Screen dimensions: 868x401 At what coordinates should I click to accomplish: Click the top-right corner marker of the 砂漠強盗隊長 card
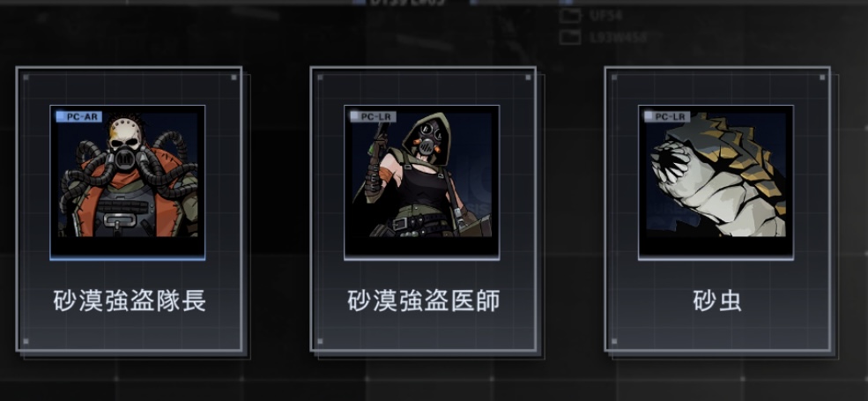coord(234,77)
